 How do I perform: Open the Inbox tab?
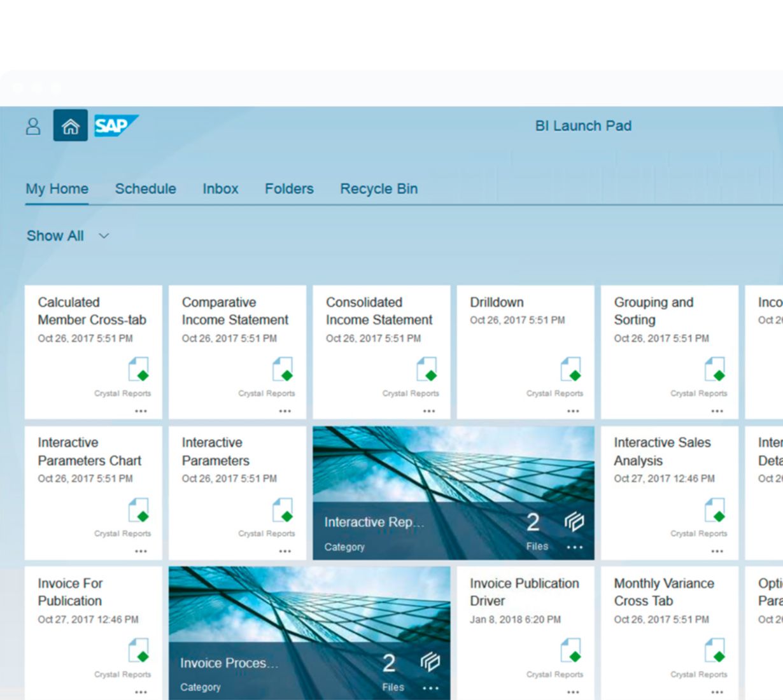tap(220, 189)
